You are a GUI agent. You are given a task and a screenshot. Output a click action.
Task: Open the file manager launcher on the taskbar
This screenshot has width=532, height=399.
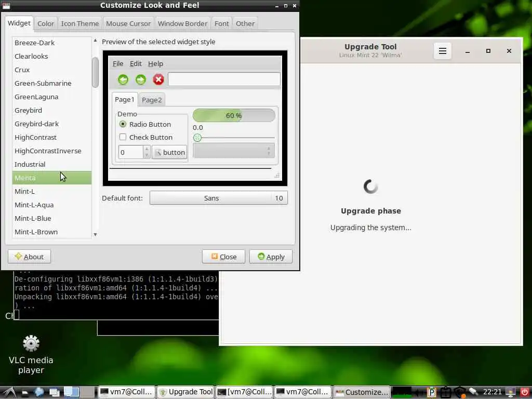[25, 393]
